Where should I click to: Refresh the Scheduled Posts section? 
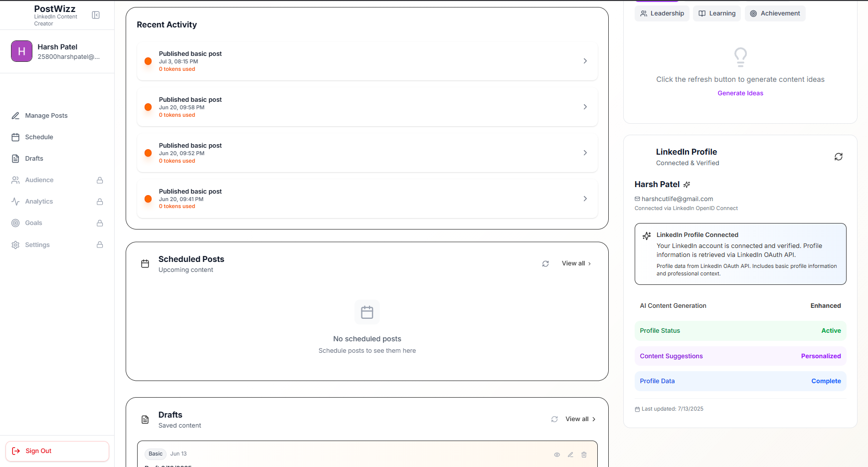click(545, 263)
